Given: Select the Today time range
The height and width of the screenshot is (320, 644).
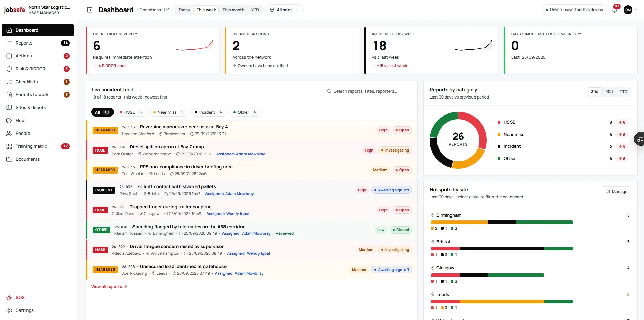Looking at the screenshot, I should tap(184, 10).
